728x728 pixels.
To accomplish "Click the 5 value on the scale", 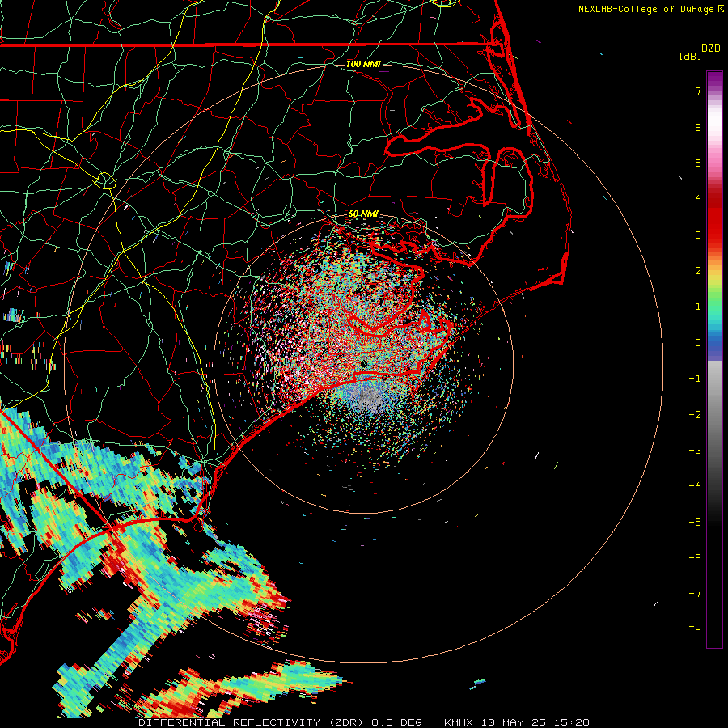I will click(698, 163).
